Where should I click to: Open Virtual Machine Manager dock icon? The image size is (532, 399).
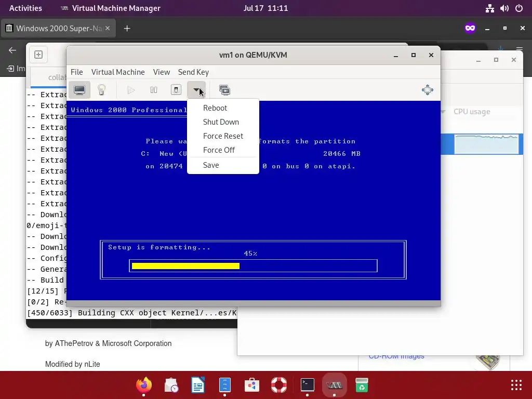(x=334, y=385)
